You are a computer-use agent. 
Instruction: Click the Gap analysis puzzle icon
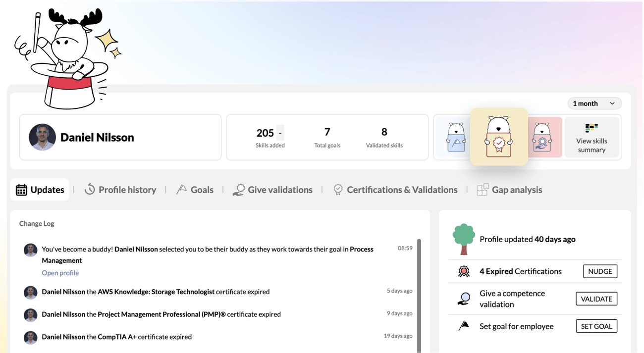pyautogui.click(x=483, y=190)
